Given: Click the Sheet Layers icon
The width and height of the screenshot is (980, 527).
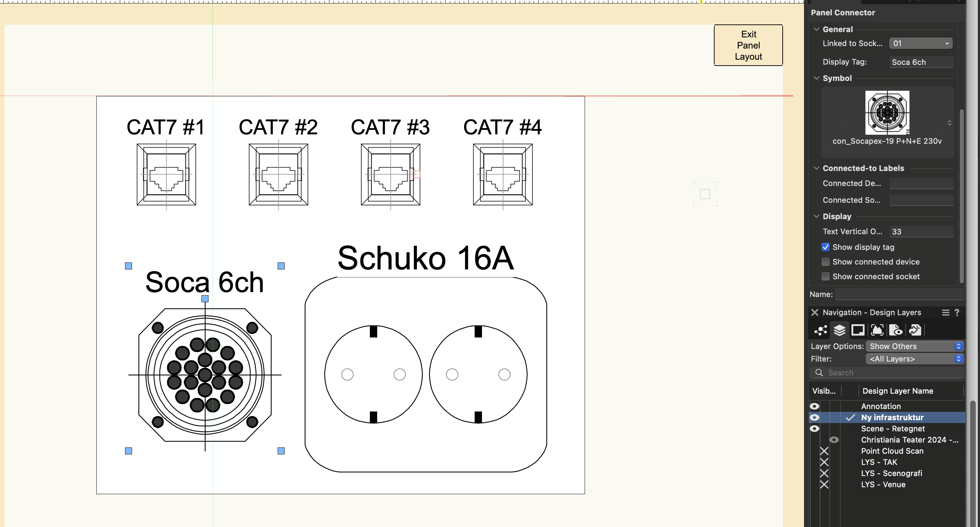Looking at the screenshot, I should tap(858, 330).
